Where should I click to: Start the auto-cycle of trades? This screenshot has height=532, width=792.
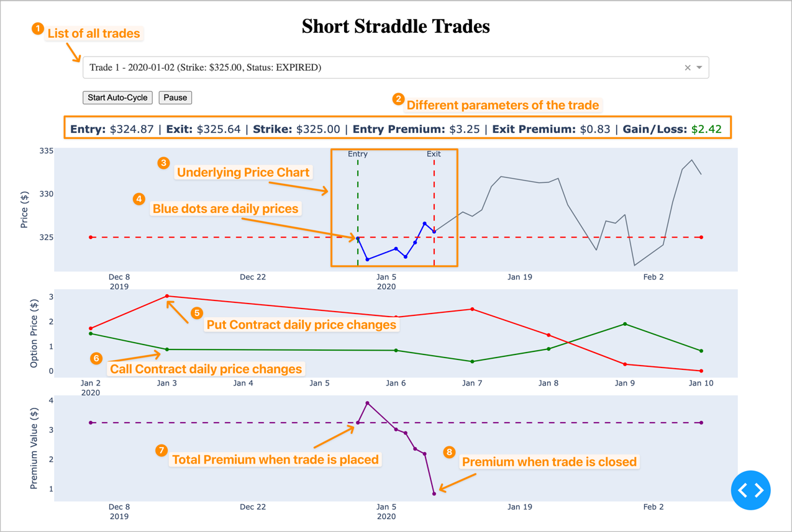(x=117, y=97)
